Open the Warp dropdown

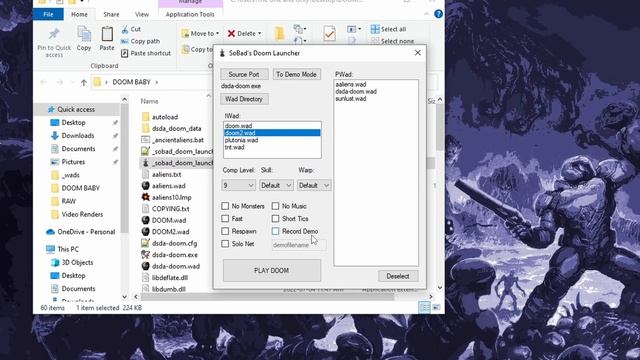313,185
